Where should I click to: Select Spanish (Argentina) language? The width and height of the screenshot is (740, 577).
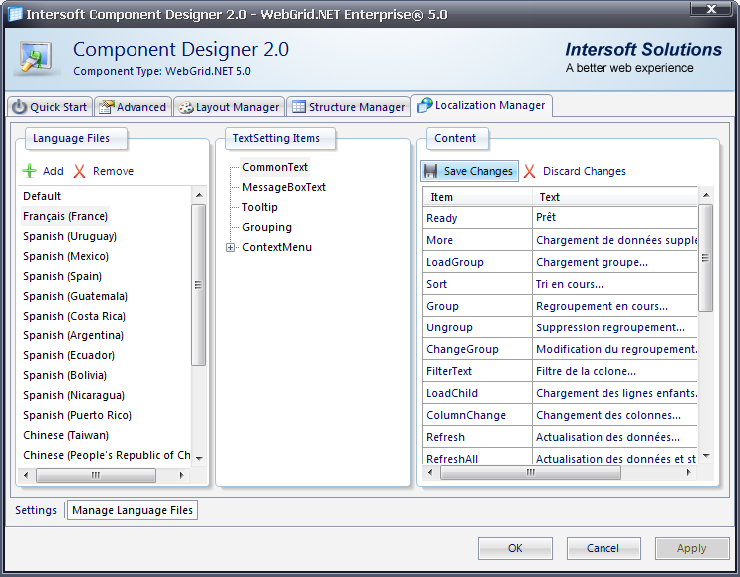pyautogui.click(x=73, y=335)
